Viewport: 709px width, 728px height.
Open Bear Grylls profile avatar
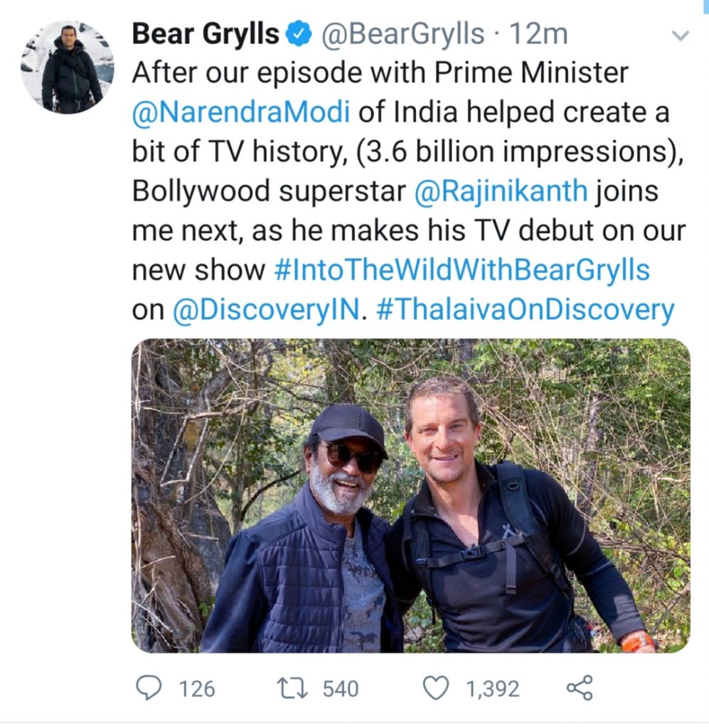[68, 68]
